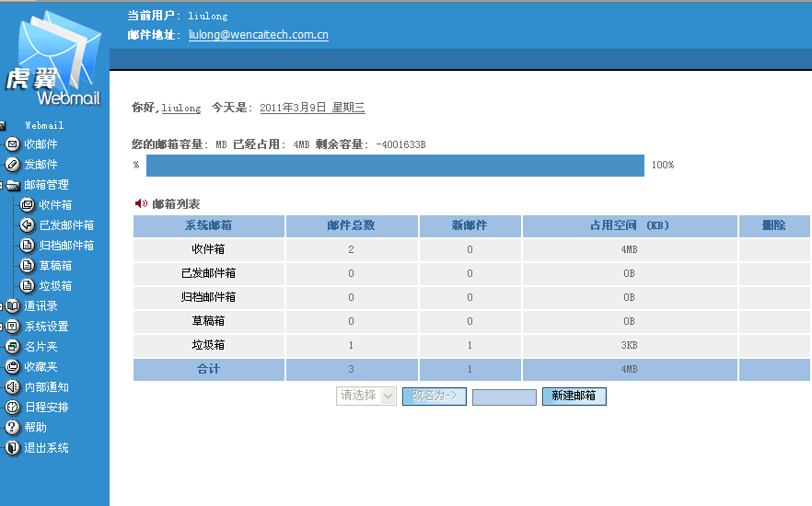Image resolution: width=812 pixels, height=506 pixels.
Task: Click the 新建邮箱 button
Action: click(574, 396)
